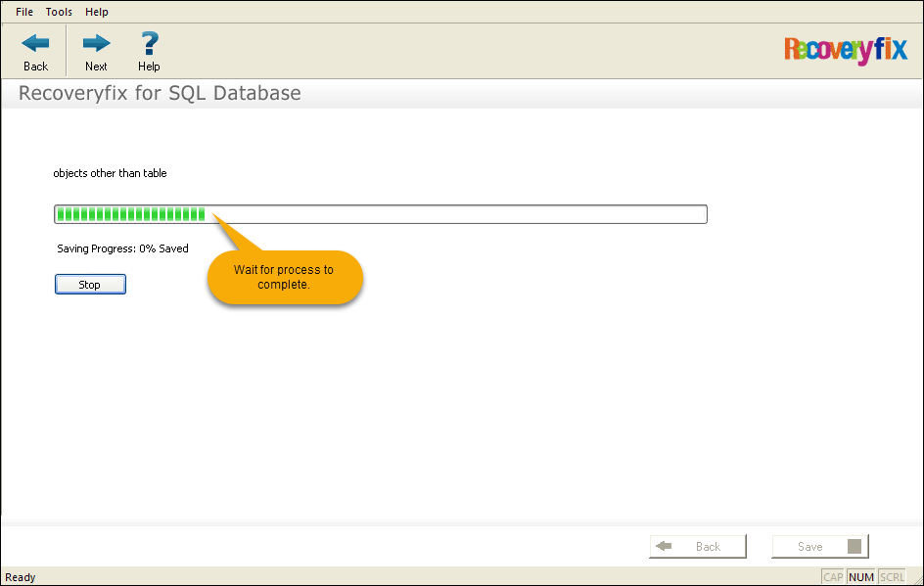Open the File menu
Image resolution: width=924 pixels, height=586 pixels.
tap(24, 12)
